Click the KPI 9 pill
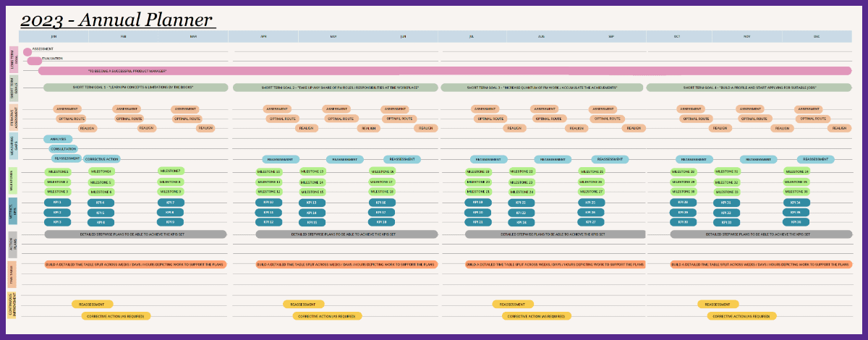This screenshot has height=340, width=868. tap(170, 222)
